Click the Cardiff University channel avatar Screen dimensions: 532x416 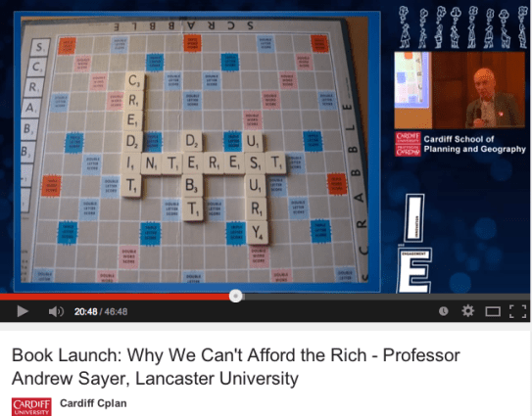[x=31, y=407]
